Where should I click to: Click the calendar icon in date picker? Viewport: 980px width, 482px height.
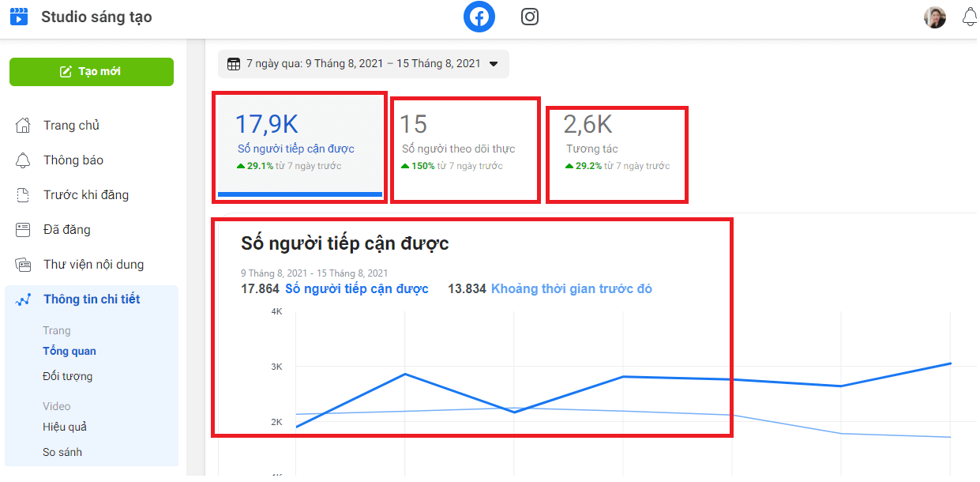[x=234, y=64]
